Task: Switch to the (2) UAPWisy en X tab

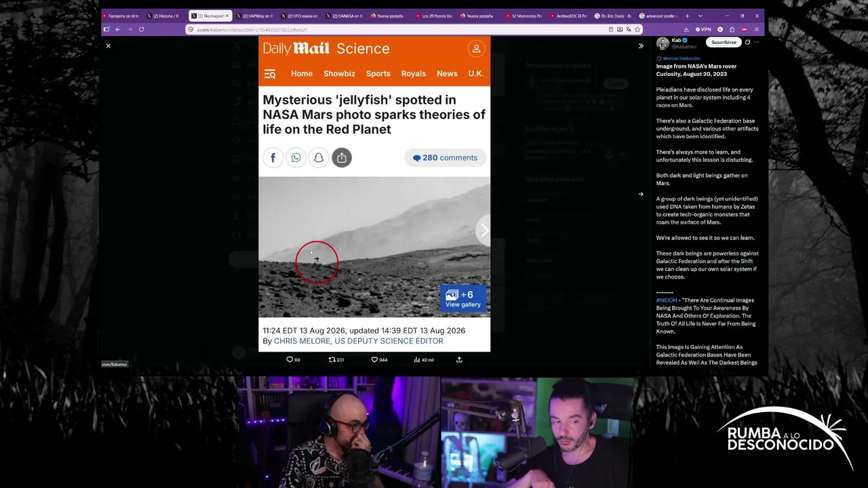Action: click(x=254, y=16)
